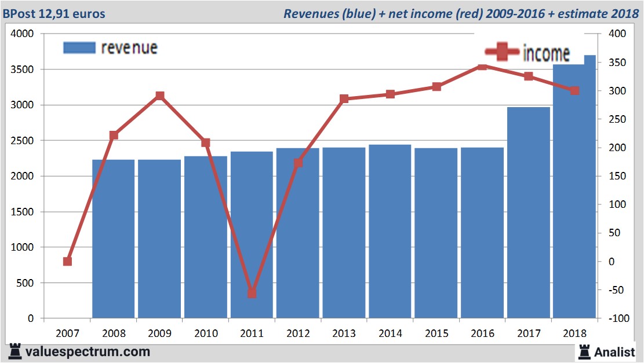This screenshot has width=644, height=363.
Task: Click the 2007 income marker at zero
Action: [67, 262]
